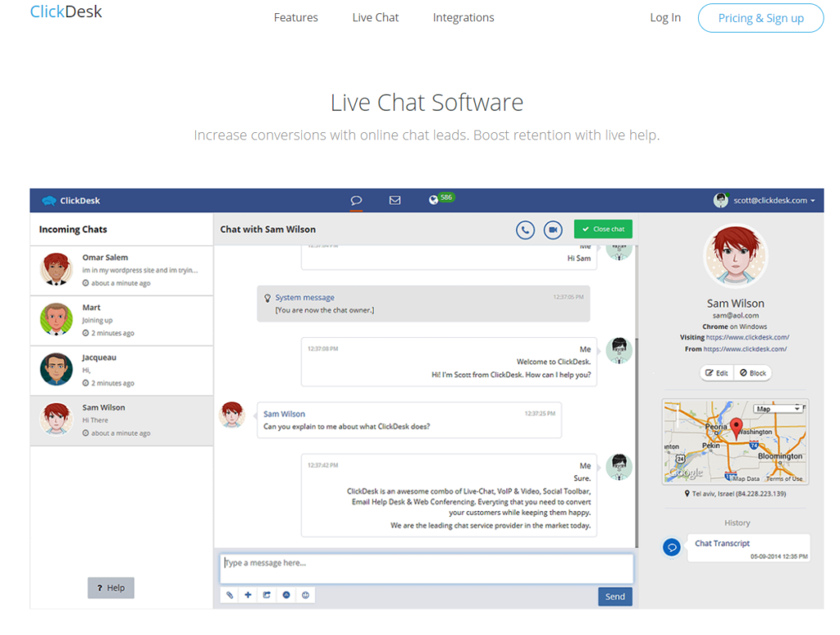Click the Google map thumbnail at Bloomington
This screenshot has width=840, height=635.
pyautogui.click(x=735, y=441)
